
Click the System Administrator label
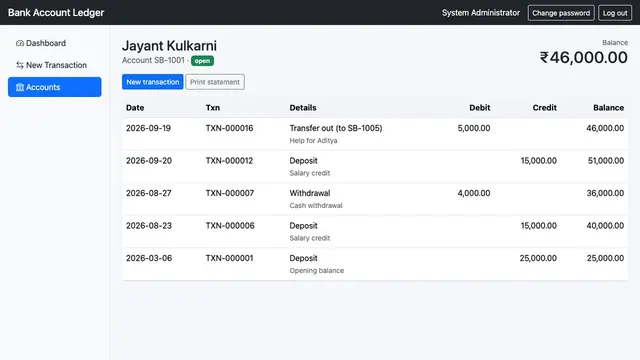pos(481,13)
